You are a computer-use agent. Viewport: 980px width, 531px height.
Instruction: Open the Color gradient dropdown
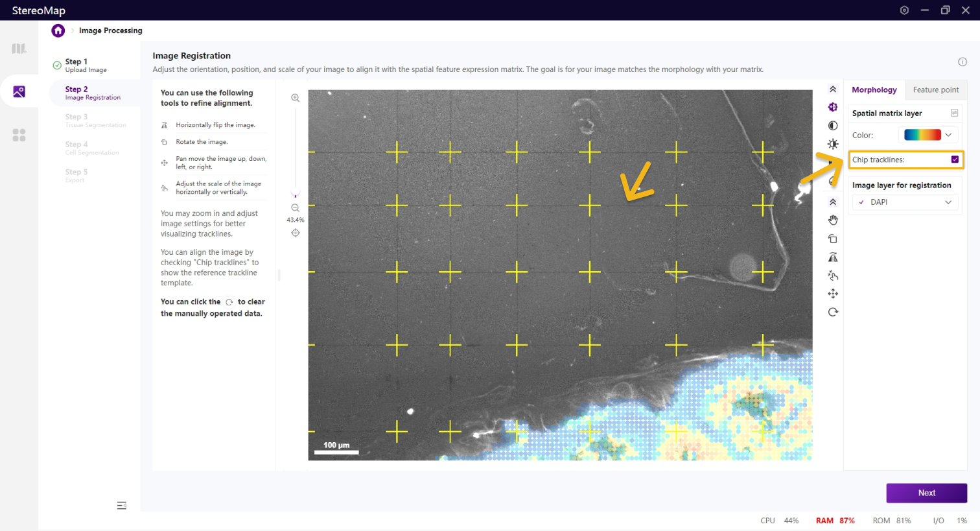[x=929, y=135]
